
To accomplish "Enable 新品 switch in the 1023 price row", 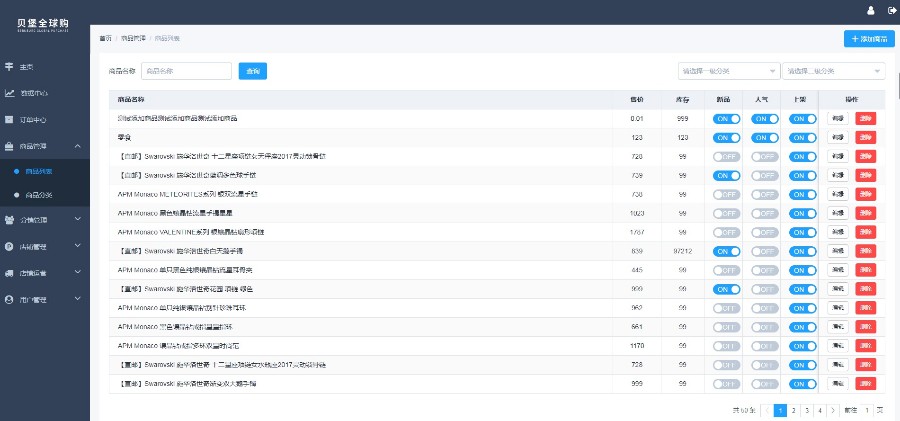I will coord(727,214).
